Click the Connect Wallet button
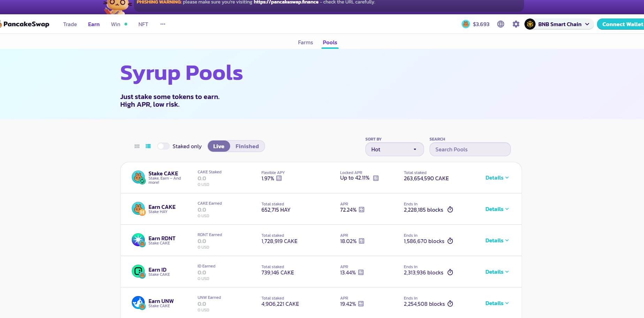The width and height of the screenshot is (644, 318). click(621, 24)
